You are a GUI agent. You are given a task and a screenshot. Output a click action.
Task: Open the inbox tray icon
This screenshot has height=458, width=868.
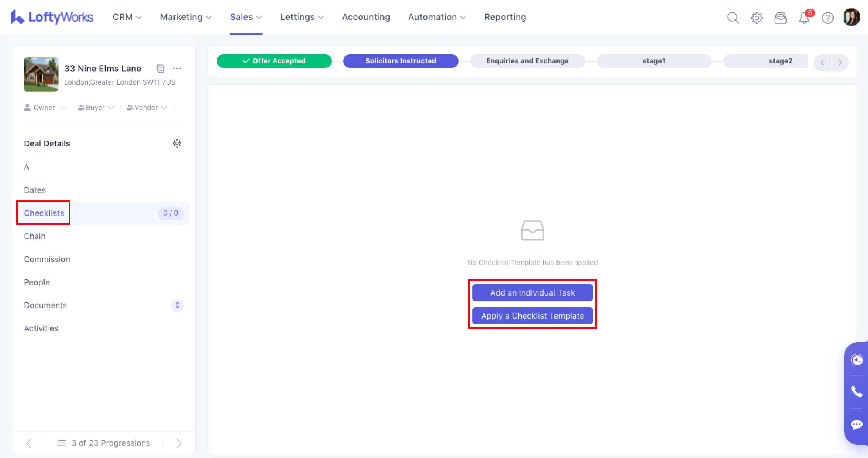pos(780,18)
